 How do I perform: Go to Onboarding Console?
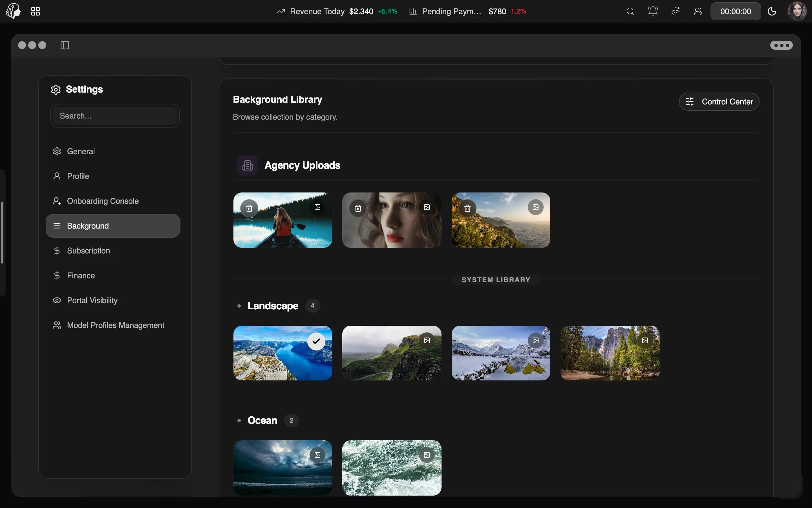[113, 201]
